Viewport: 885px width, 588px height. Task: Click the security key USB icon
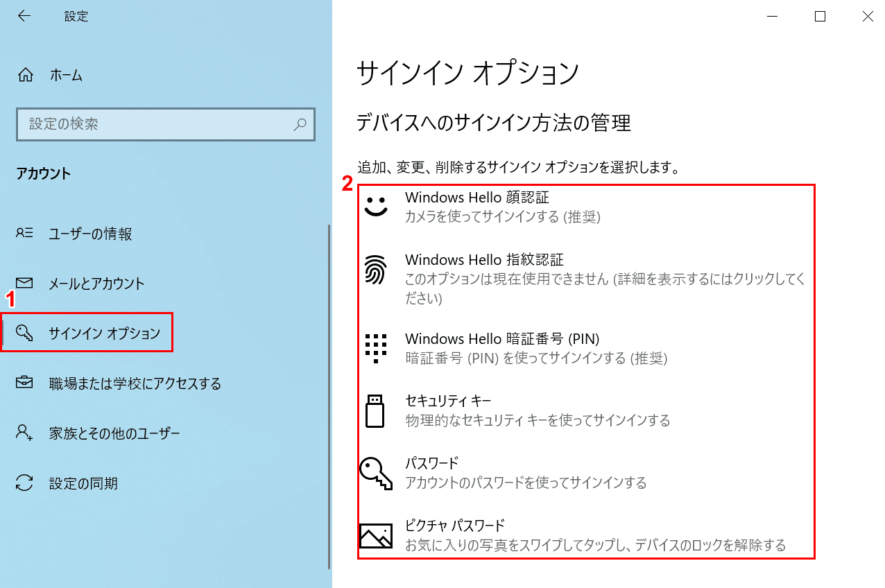375,410
